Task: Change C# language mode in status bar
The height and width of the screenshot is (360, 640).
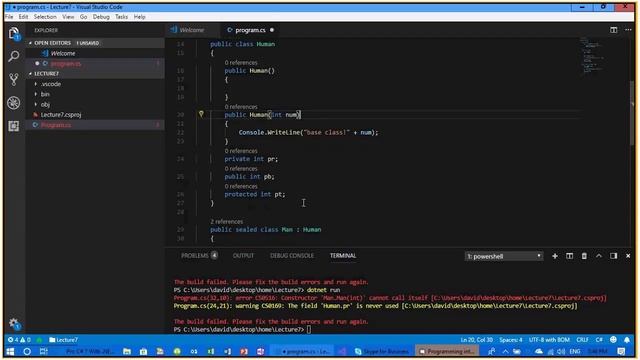Action: (x=599, y=340)
